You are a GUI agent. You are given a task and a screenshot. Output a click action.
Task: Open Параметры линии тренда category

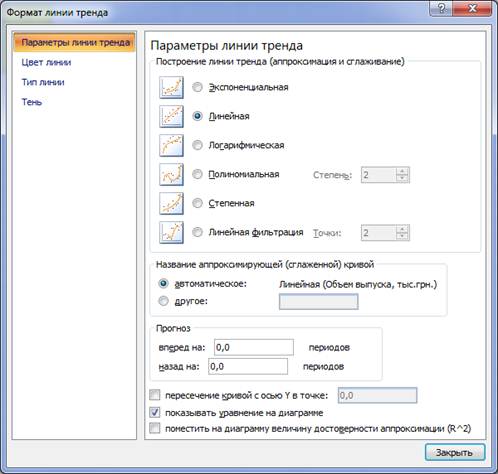pos(75,43)
